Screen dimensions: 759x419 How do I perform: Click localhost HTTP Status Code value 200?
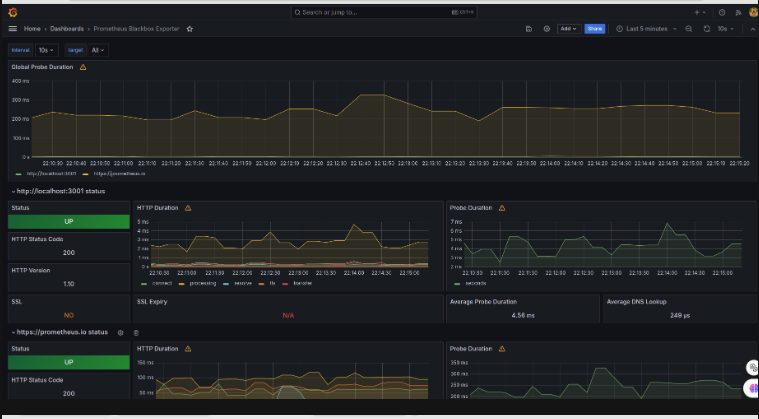point(69,253)
